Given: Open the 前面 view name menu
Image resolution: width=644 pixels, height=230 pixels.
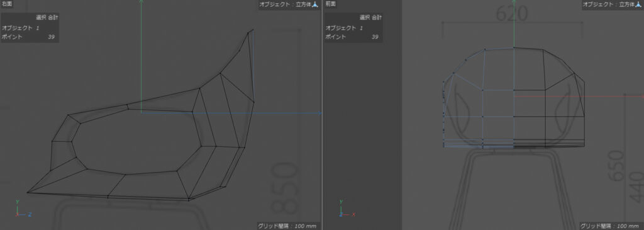Looking at the screenshot, I should [x=331, y=4].
